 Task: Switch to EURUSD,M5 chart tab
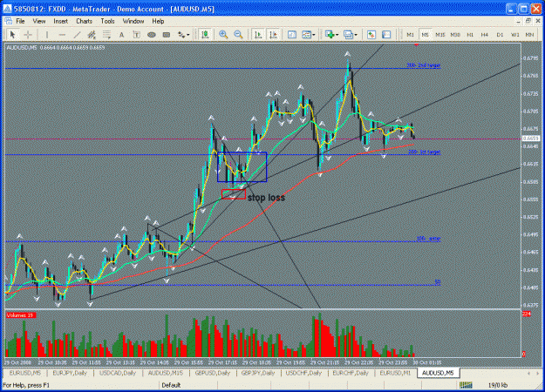coord(25,373)
